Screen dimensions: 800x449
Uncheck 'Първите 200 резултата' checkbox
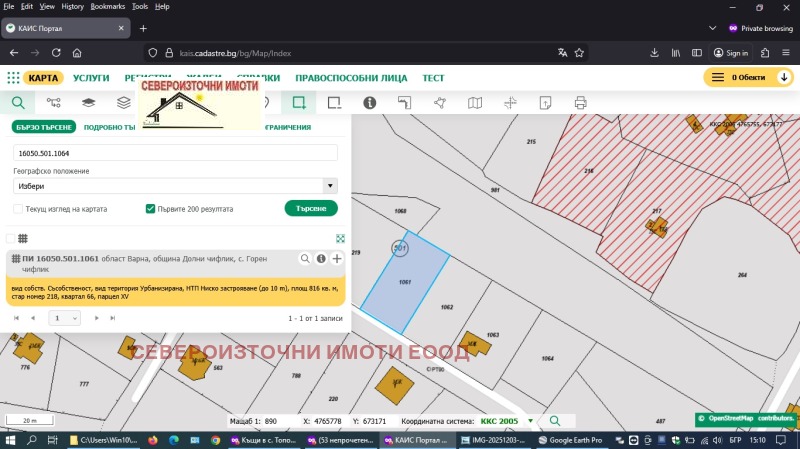click(150, 209)
